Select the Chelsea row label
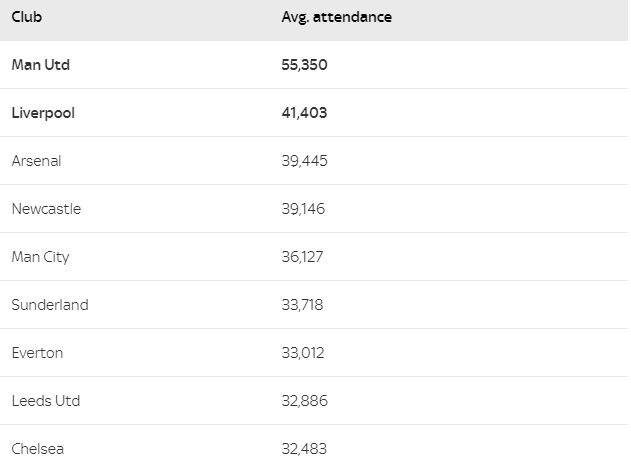The image size is (631, 471). click(37, 449)
